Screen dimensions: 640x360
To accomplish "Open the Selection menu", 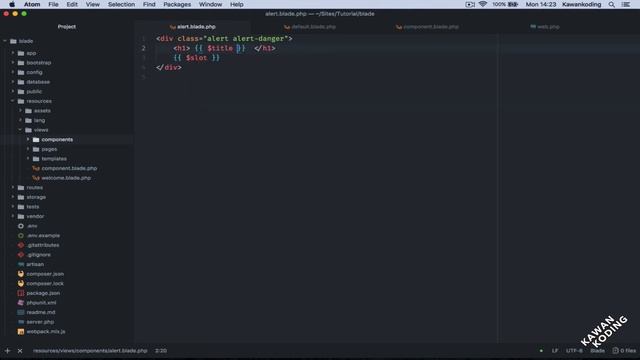I will coord(121,4).
